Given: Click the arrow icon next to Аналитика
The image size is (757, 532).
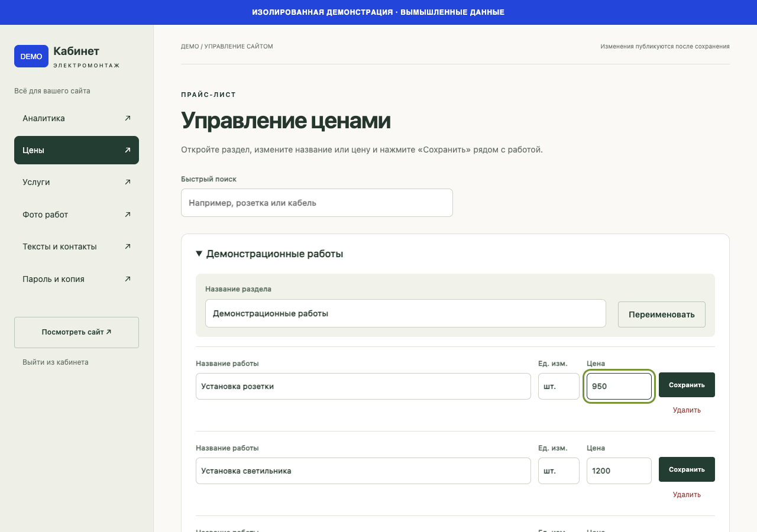Looking at the screenshot, I should [128, 118].
